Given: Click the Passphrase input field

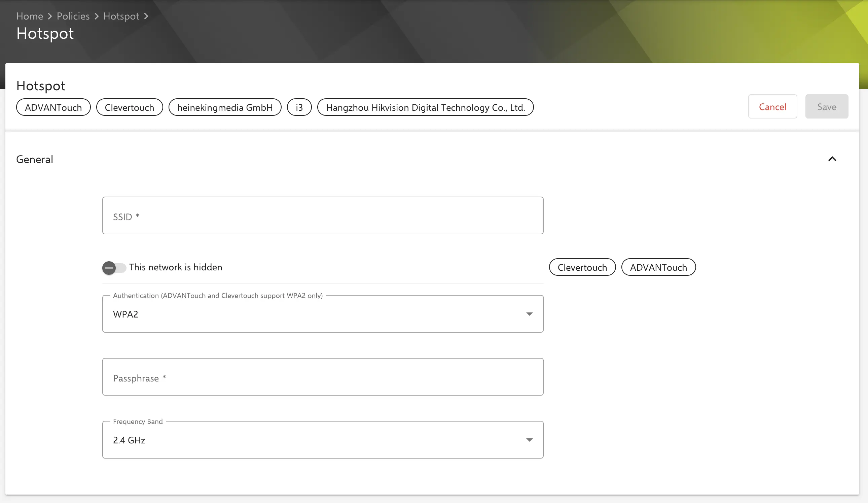Looking at the screenshot, I should 322,377.
